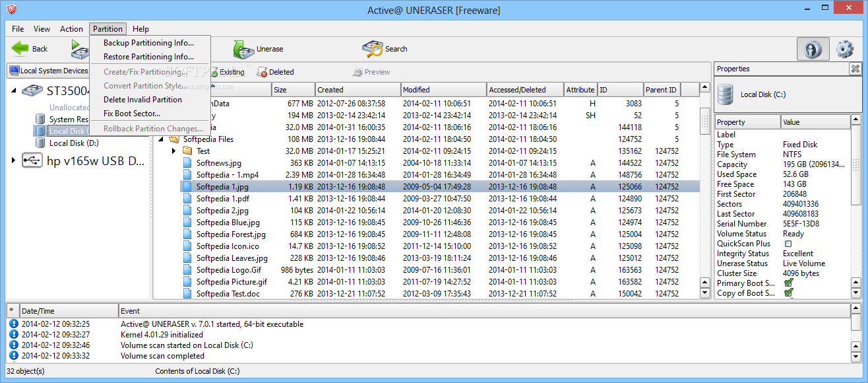
Task: Click the properties list scroll-down arrow
Action: tap(856, 293)
